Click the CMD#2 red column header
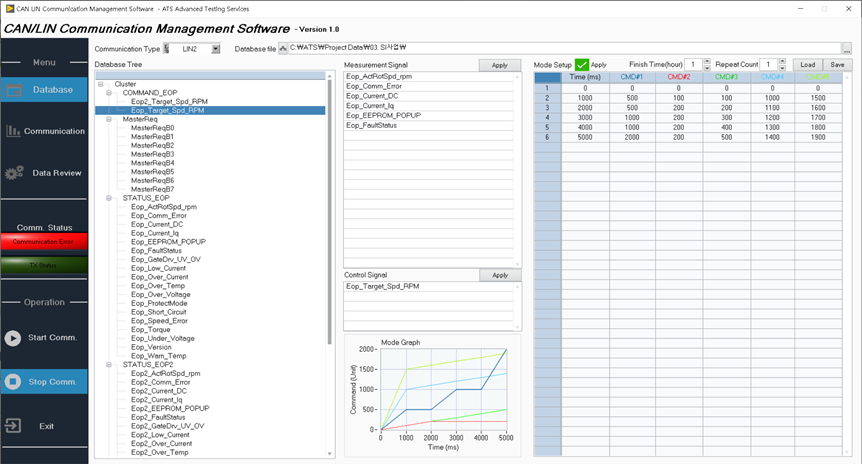Viewport: 862px width, 464px height. (679, 77)
